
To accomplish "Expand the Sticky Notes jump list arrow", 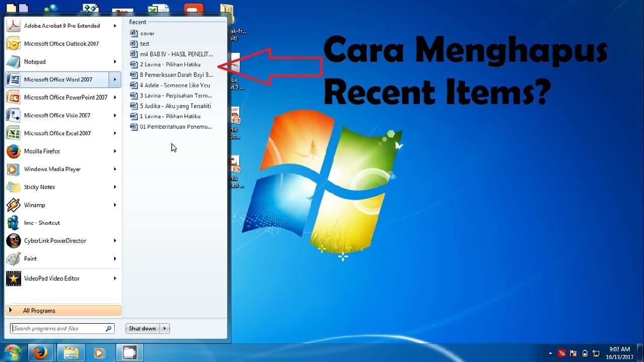I will (x=115, y=187).
